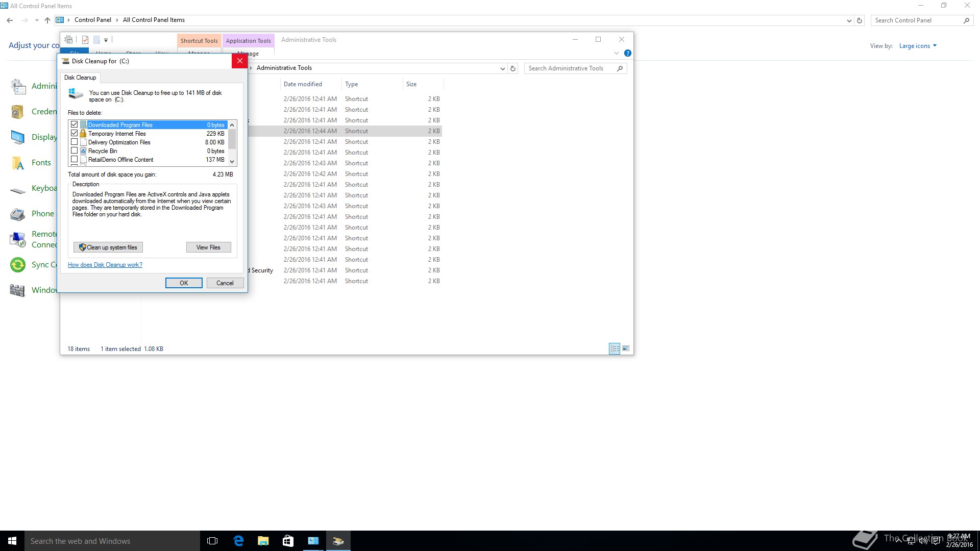
Task: Open How does Disk Cleanup work link
Action: click(x=105, y=265)
